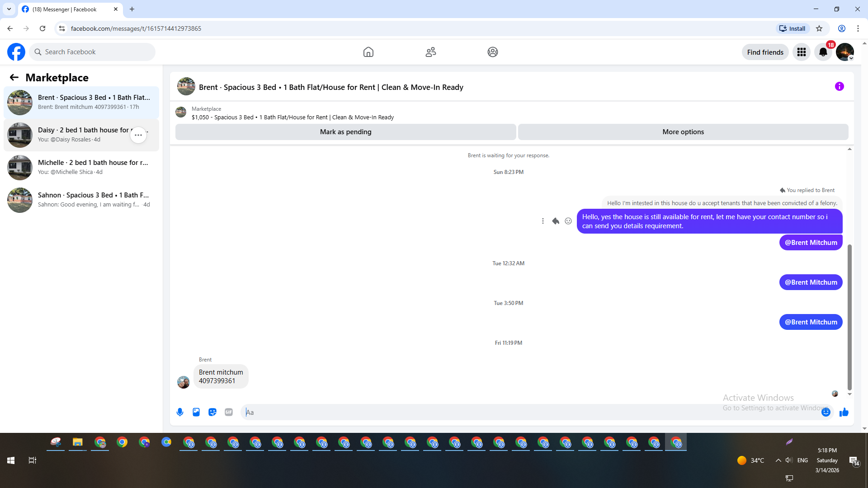The width and height of the screenshot is (868, 488).
Task: Open the Groups icon in top navigation
Action: tap(493, 52)
